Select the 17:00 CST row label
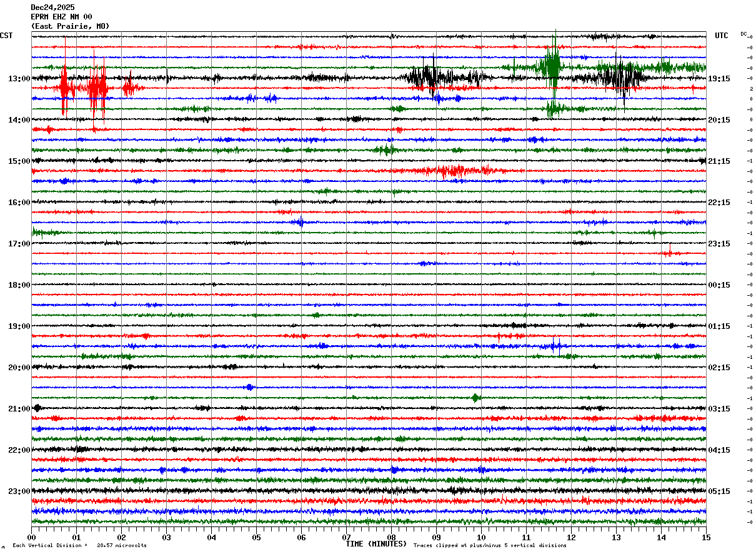Screen dimensions: 756x554 point(19,244)
